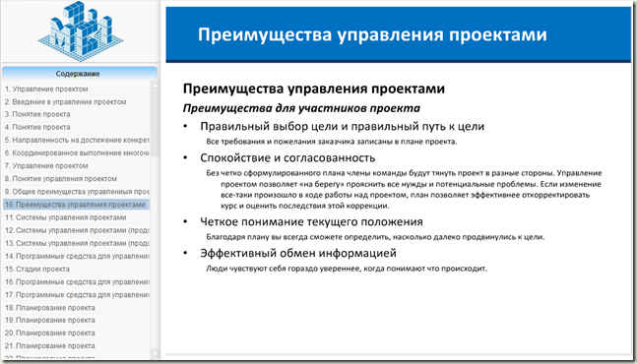637x364 pixels.
Task: Click subtitle 'Преимущества для участников проекта'
Action: (301, 108)
